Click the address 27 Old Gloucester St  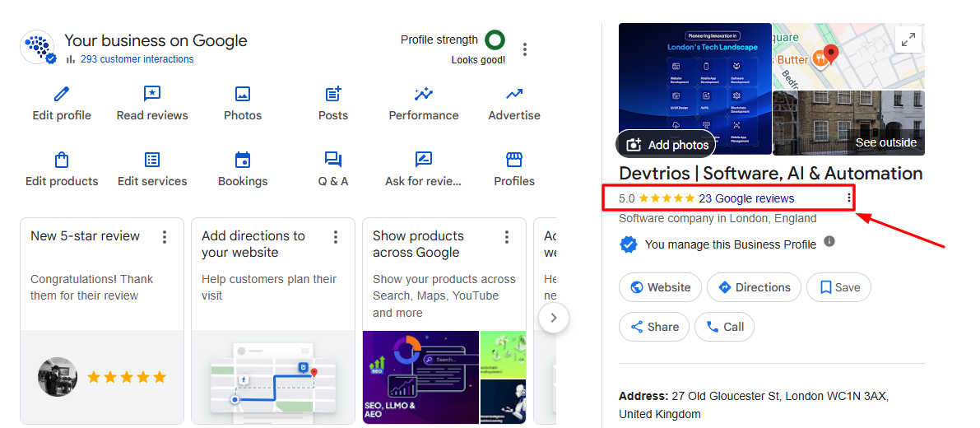pos(753,405)
